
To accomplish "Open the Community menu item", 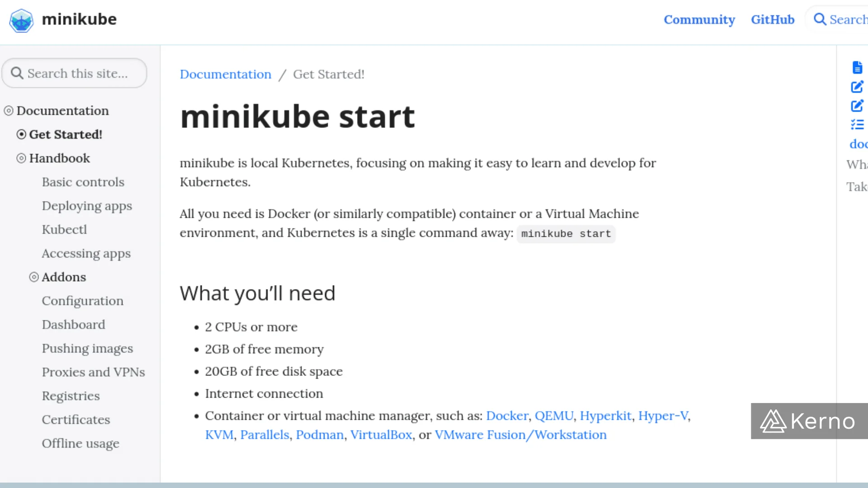I will 699,19.
